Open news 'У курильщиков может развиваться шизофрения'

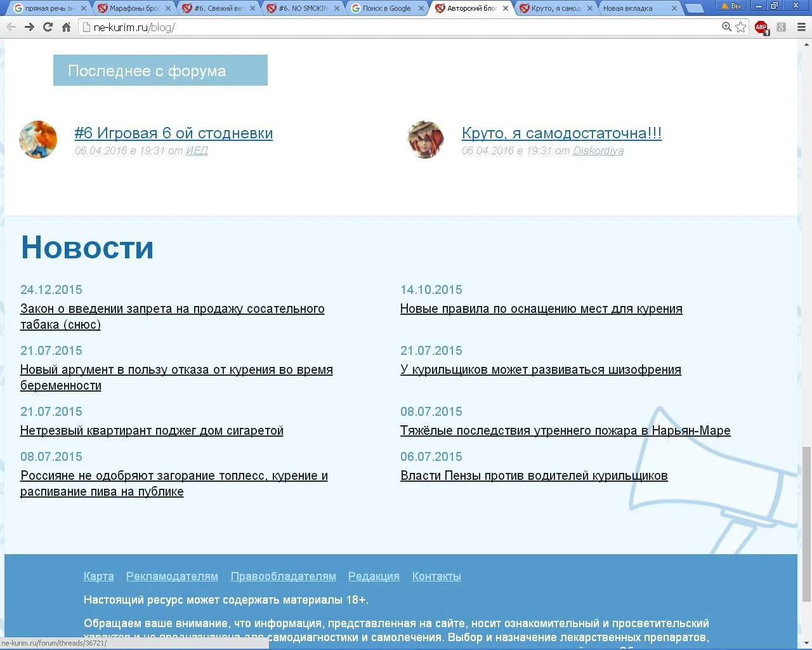(x=540, y=370)
